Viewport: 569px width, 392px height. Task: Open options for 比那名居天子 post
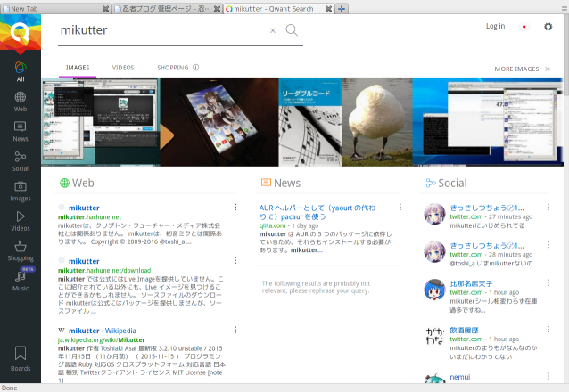[548, 282]
